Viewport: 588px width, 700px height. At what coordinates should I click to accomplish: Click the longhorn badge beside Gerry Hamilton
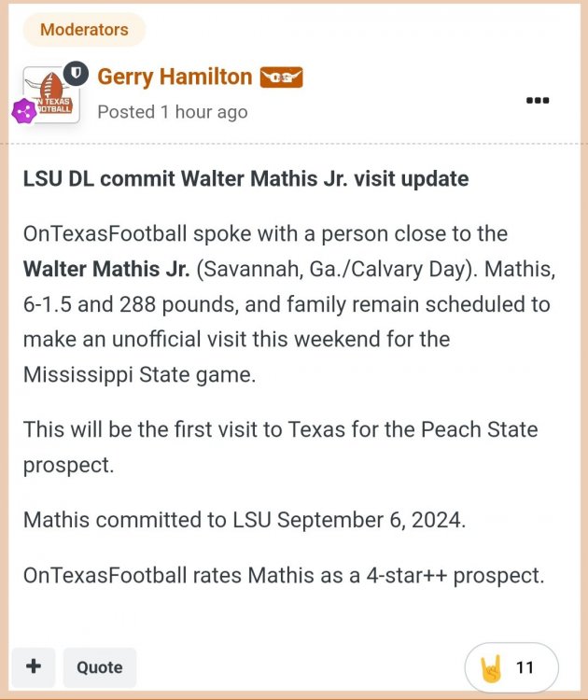click(281, 77)
